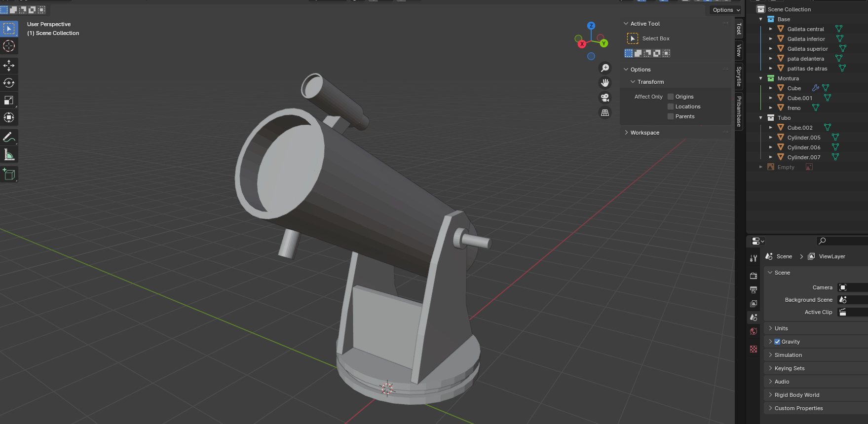Select the Cursor tool in the toolbar
Image resolution: width=868 pixels, height=424 pixels.
click(x=9, y=46)
